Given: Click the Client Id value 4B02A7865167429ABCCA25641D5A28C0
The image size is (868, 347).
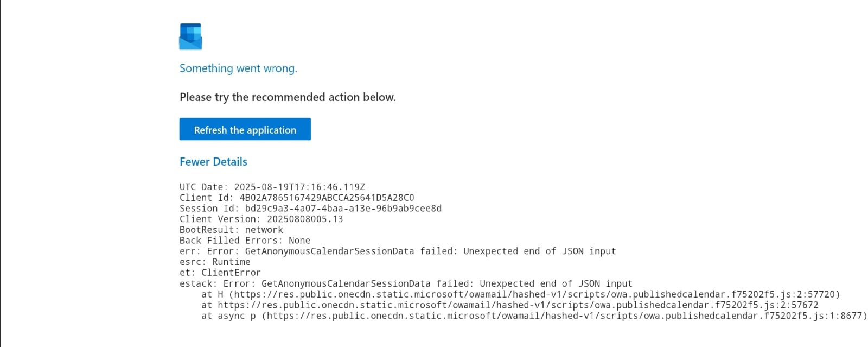Looking at the screenshot, I should pyautogui.click(x=327, y=198).
